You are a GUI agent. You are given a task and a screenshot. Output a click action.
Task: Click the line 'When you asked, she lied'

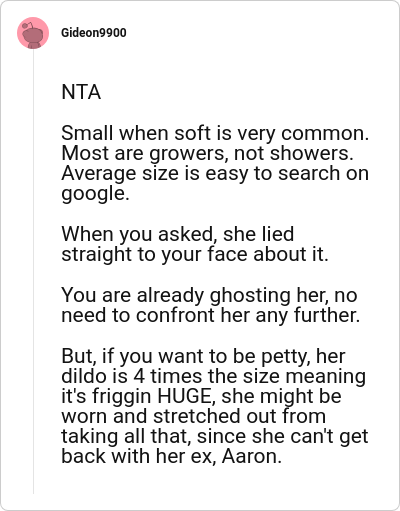pos(178,234)
